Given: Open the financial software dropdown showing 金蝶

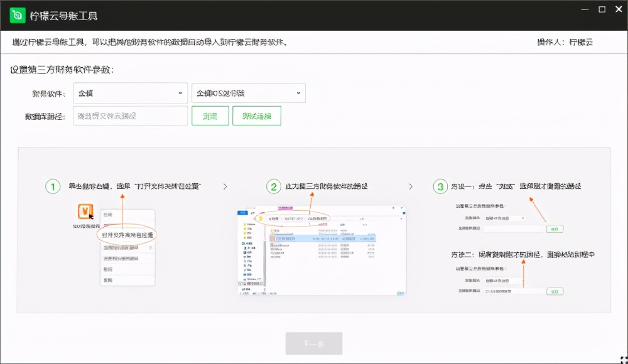Looking at the screenshot, I should point(130,93).
